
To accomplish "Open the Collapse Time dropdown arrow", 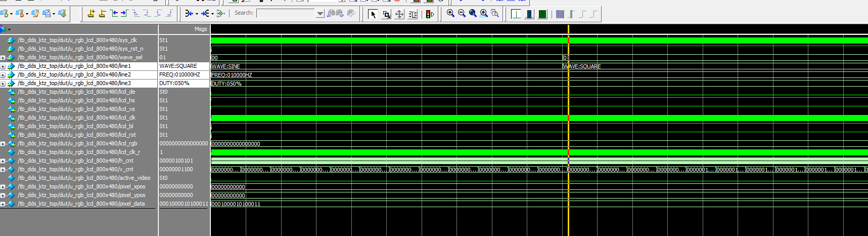I will tap(212, 14).
